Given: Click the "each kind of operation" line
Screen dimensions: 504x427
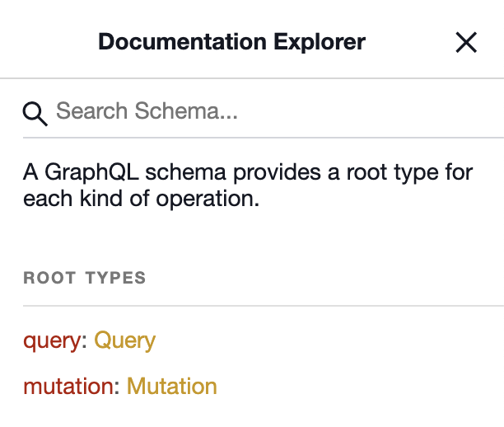Looking at the screenshot, I should [141, 199].
